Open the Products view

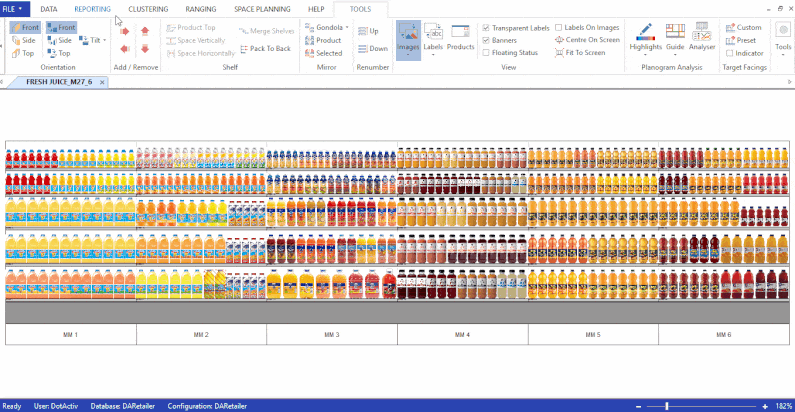[x=460, y=38]
